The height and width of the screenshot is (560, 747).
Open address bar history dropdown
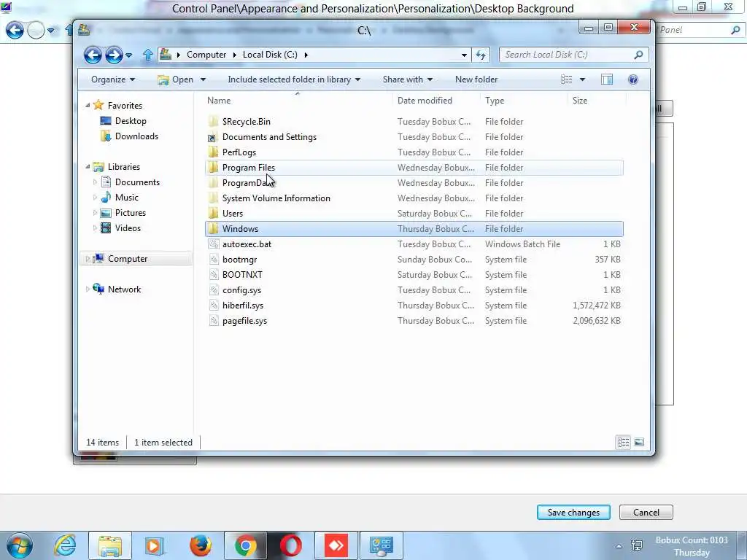click(464, 55)
